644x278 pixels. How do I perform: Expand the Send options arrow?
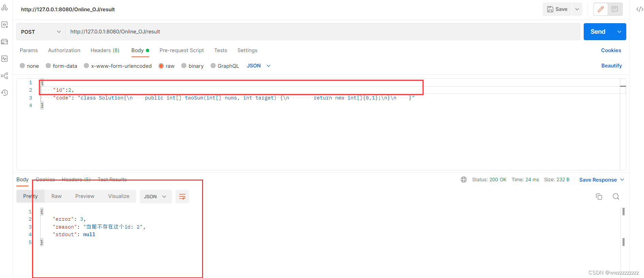619,32
